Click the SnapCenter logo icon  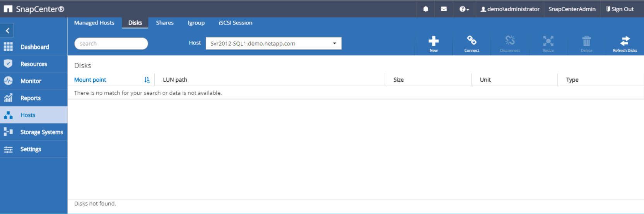click(x=8, y=9)
